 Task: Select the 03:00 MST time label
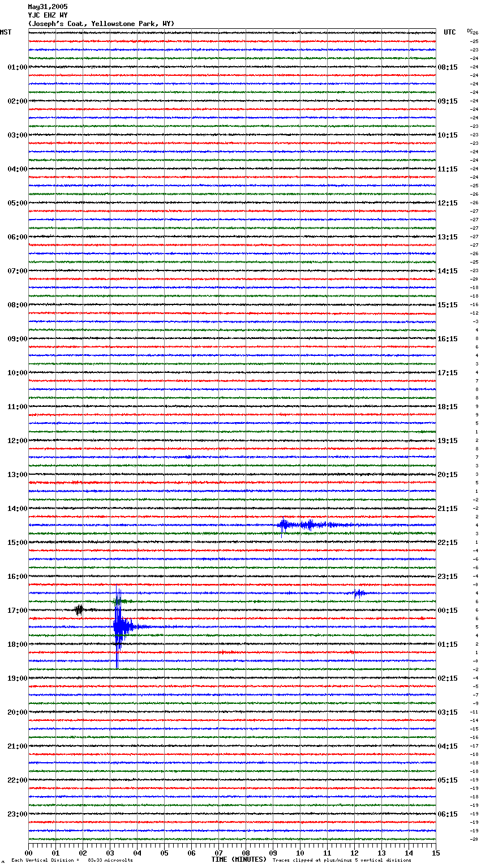18,135
